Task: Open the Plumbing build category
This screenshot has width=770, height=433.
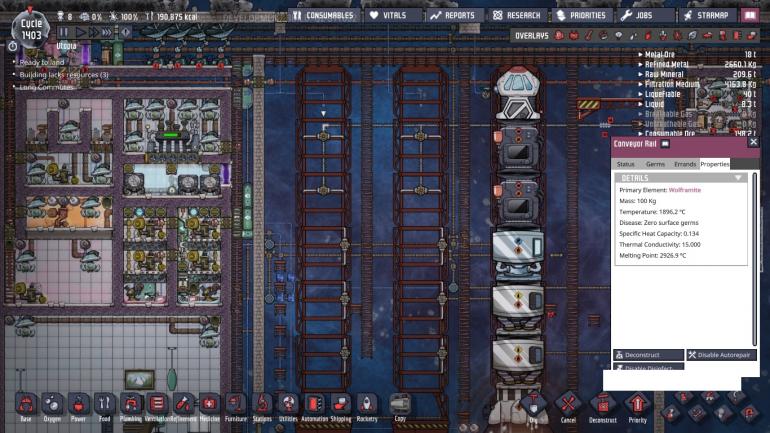Action: [131, 406]
